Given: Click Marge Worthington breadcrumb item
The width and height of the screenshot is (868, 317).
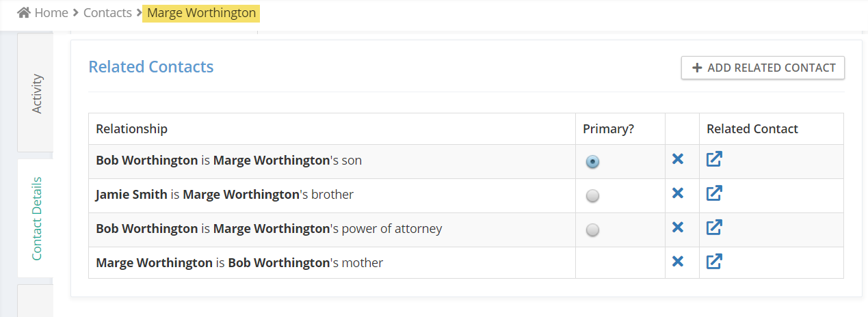Looking at the screenshot, I should (x=201, y=13).
